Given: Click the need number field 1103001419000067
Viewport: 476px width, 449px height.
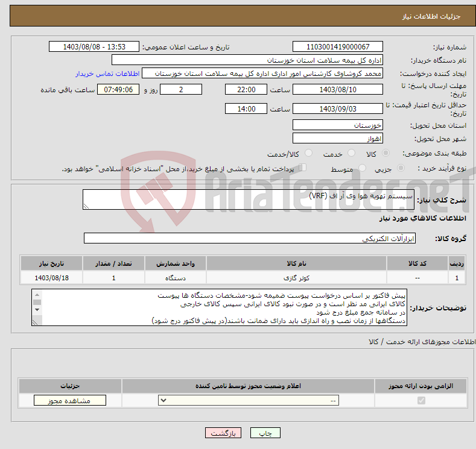Looking at the screenshot, I should tap(338, 46).
